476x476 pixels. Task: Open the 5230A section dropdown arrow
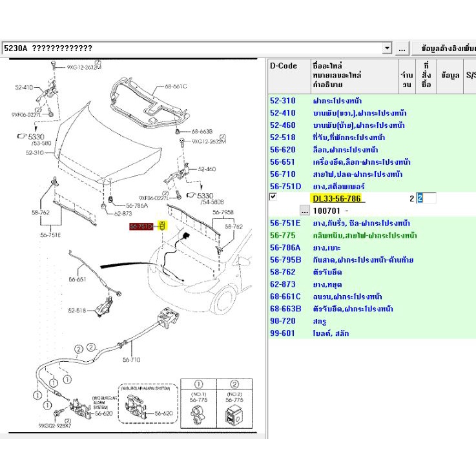(386, 48)
